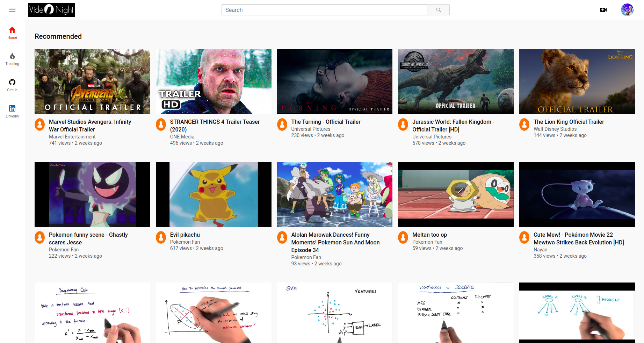Screen dimensions: 644x343
Task: Go to Home in sidebar
Action: (12, 33)
